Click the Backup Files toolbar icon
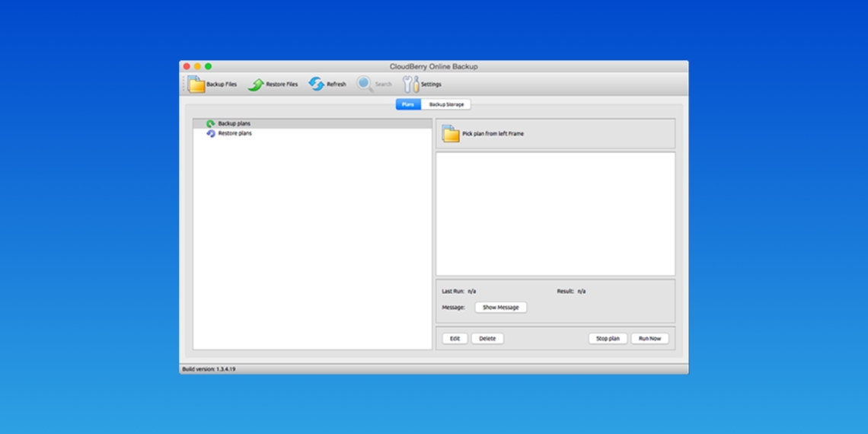Image resolution: width=868 pixels, height=434 pixels. 196,85
